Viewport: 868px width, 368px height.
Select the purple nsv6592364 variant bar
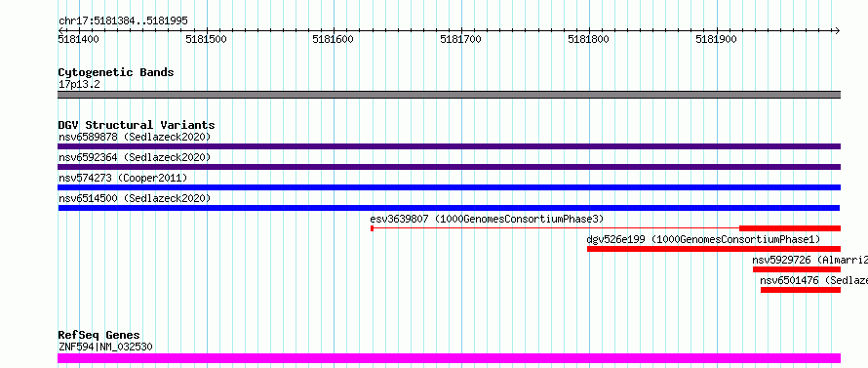click(449, 167)
